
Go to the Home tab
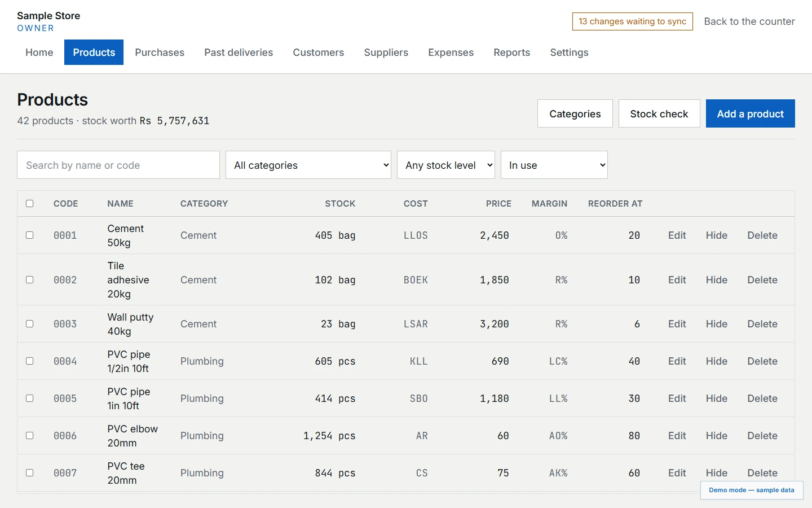pos(39,52)
